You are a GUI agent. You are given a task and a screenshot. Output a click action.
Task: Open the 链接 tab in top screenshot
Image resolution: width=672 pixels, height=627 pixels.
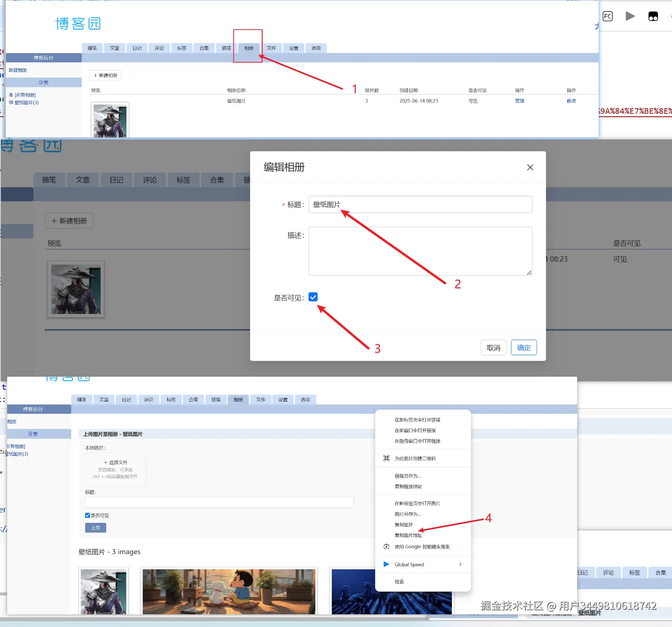point(226,48)
